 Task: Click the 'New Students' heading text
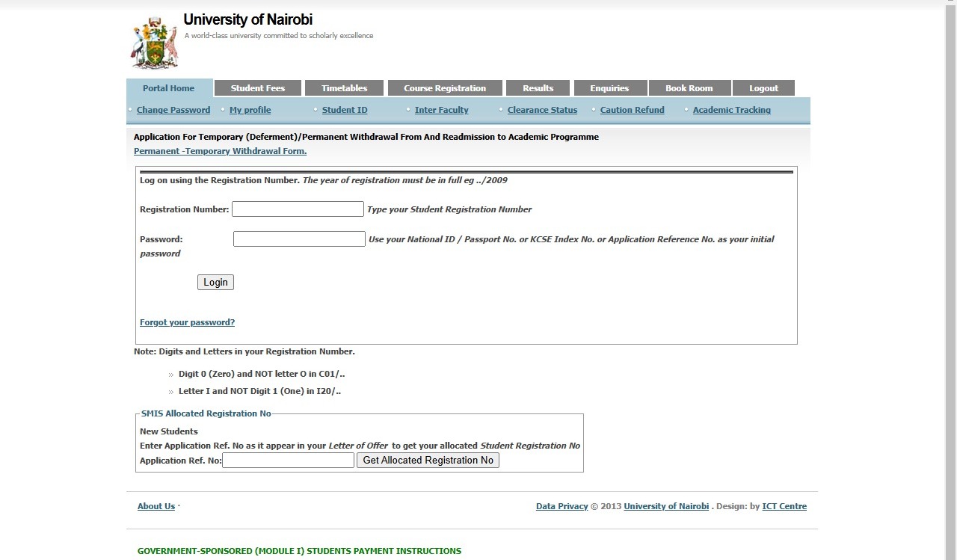click(169, 431)
